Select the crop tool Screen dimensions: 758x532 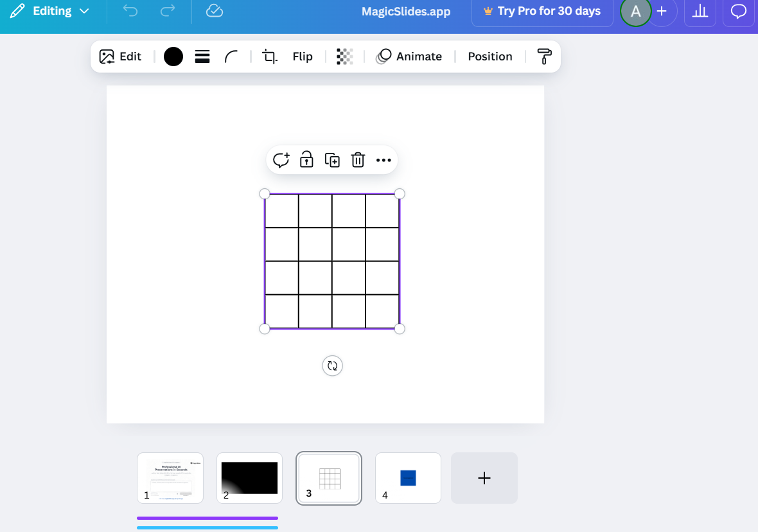point(270,57)
